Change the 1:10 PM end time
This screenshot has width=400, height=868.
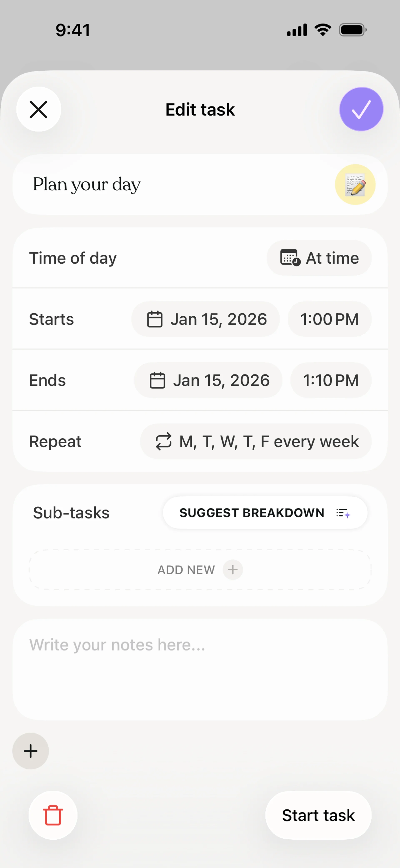click(331, 380)
